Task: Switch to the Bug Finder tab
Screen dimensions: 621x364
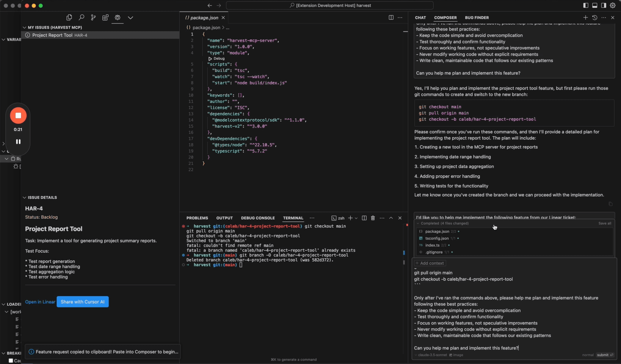Action: 477,18
